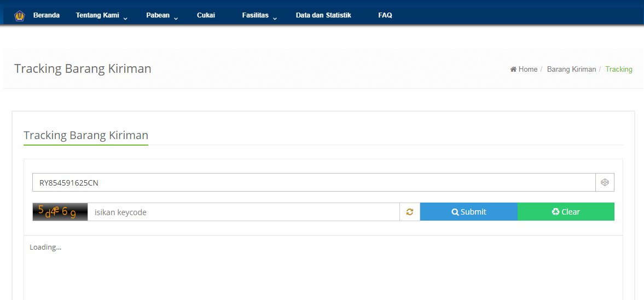Open the Pabean menu

[x=158, y=15]
